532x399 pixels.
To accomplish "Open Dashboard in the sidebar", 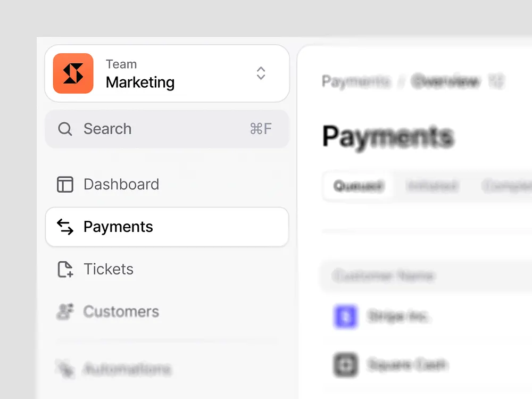I will pos(167,184).
